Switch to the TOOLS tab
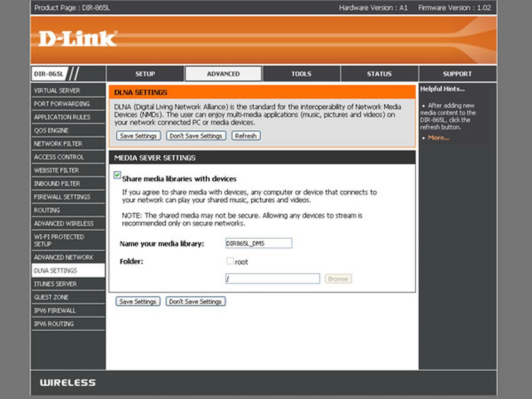This screenshot has width=532, height=399. click(x=301, y=74)
